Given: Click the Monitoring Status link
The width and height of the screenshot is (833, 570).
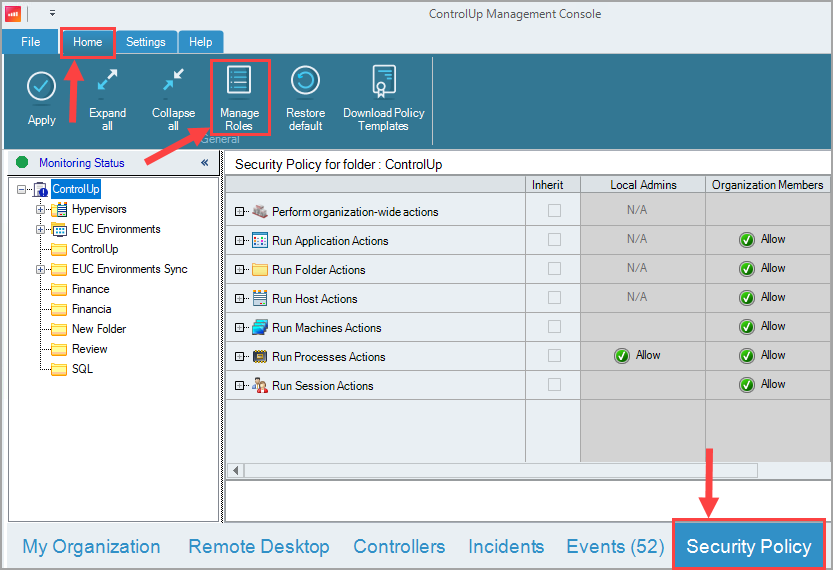Looking at the screenshot, I should pyautogui.click(x=82, y=163).
